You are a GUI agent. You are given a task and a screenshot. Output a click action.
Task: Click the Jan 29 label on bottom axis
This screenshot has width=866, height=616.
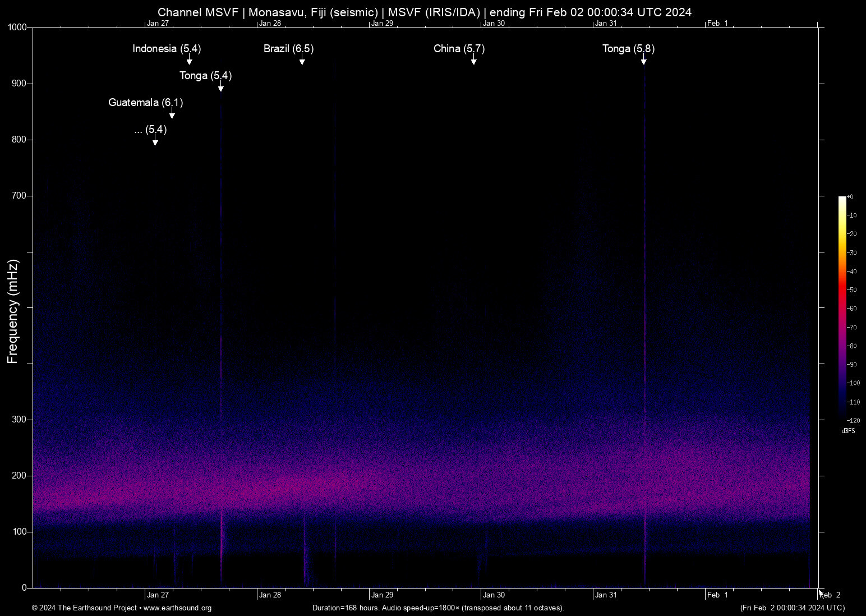point(382,595)
